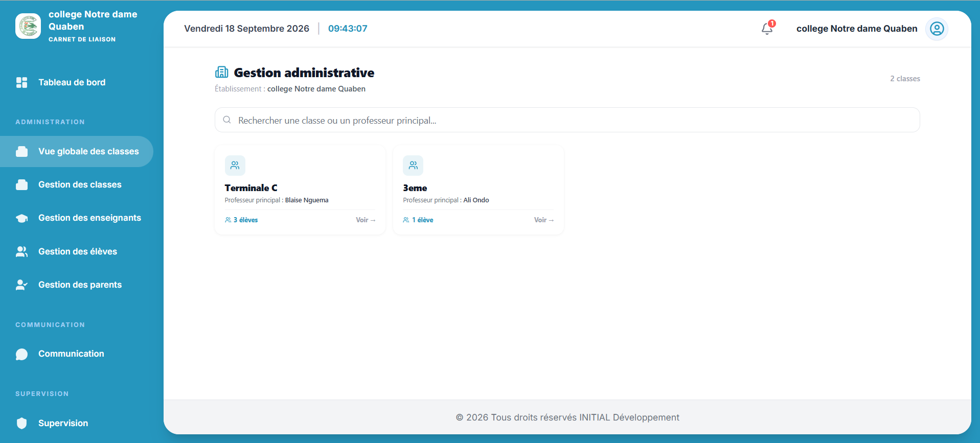The width and height of the screenshot is (980, 443).
Task: Click Voir on the 3eme card
Action: coord(544,220)
